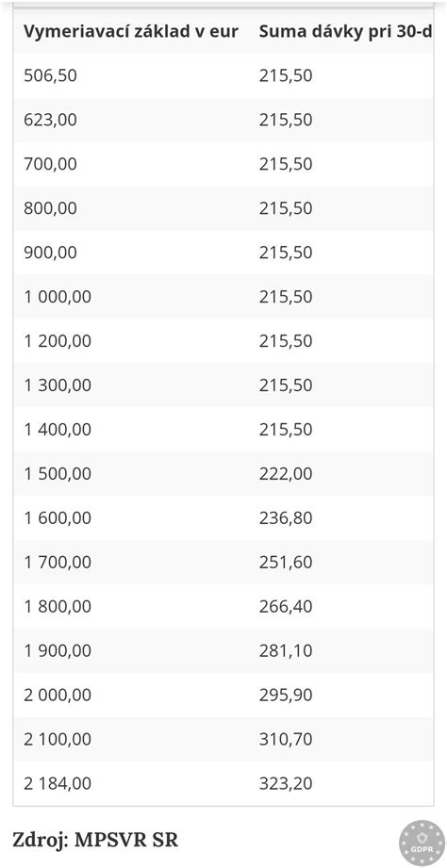Select the 623,00 table cell
Image resolution: width=447 pixels, height=868 pixels.
point(50,120)
